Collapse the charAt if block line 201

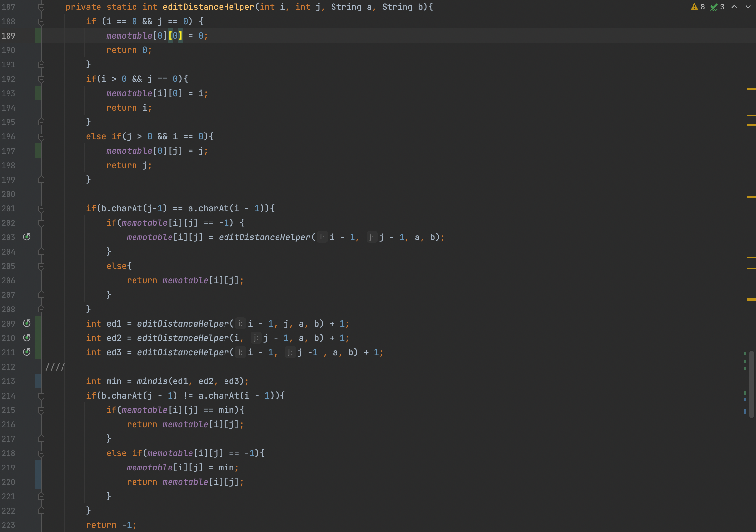(41, 209)
